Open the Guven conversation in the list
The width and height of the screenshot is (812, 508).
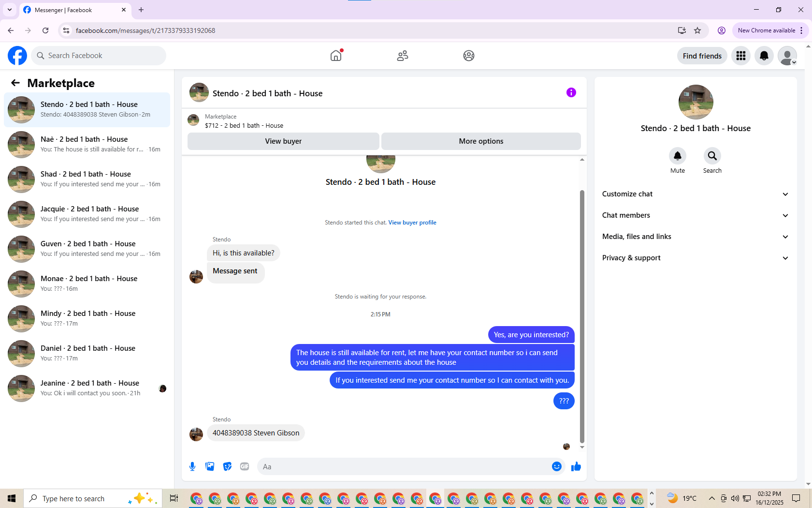(x=87, y=249)
